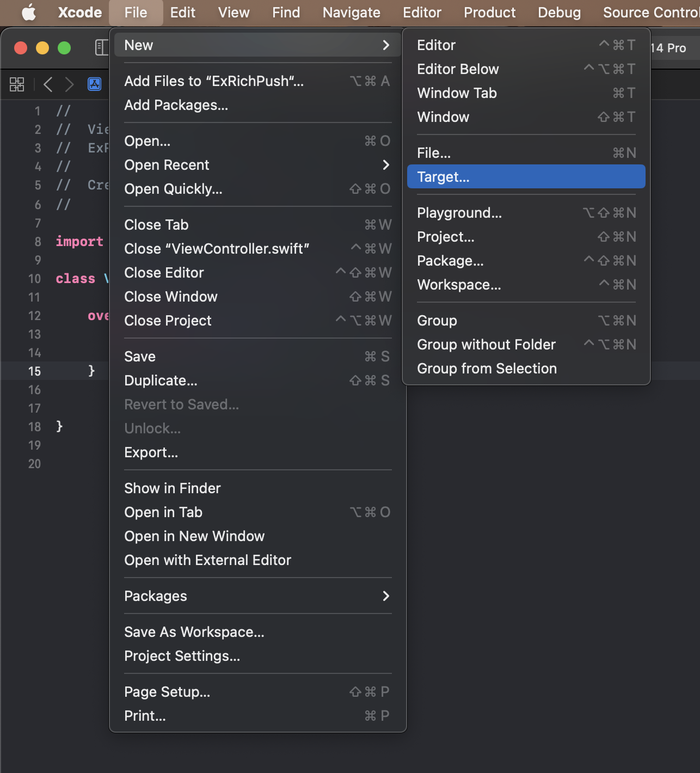Choose Close "ViewController.swift"
Viewport: 700px width, 773px height.
click(x=257, y=249)
